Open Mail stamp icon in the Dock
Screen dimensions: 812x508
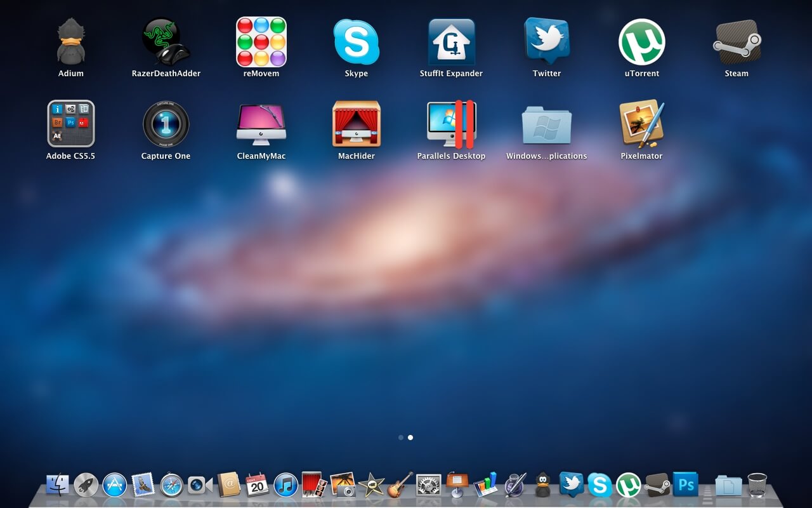[x=143, y=485]
